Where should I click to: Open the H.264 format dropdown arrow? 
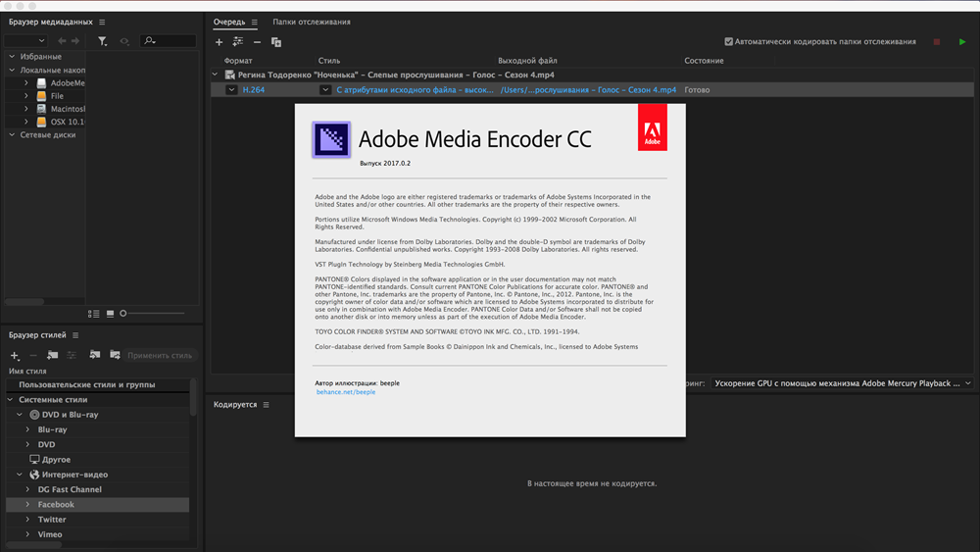click(x=231, y=90)
